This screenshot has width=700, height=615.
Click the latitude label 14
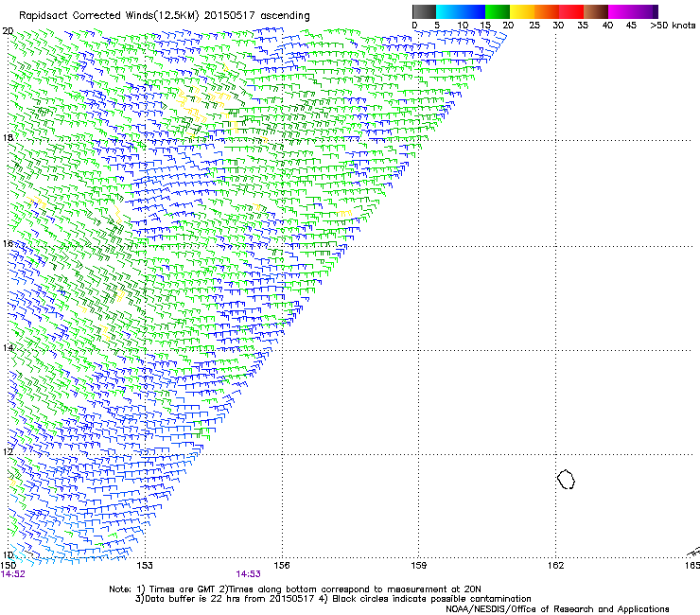8,347
